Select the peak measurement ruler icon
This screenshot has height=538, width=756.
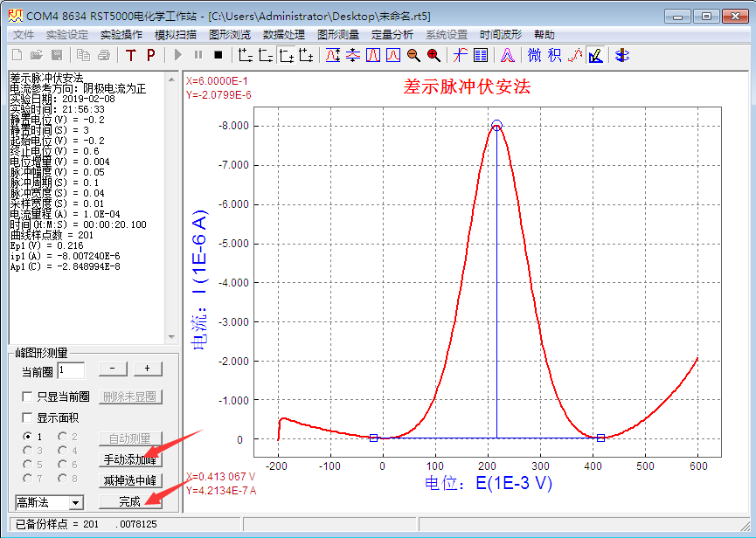click(595, 56)
